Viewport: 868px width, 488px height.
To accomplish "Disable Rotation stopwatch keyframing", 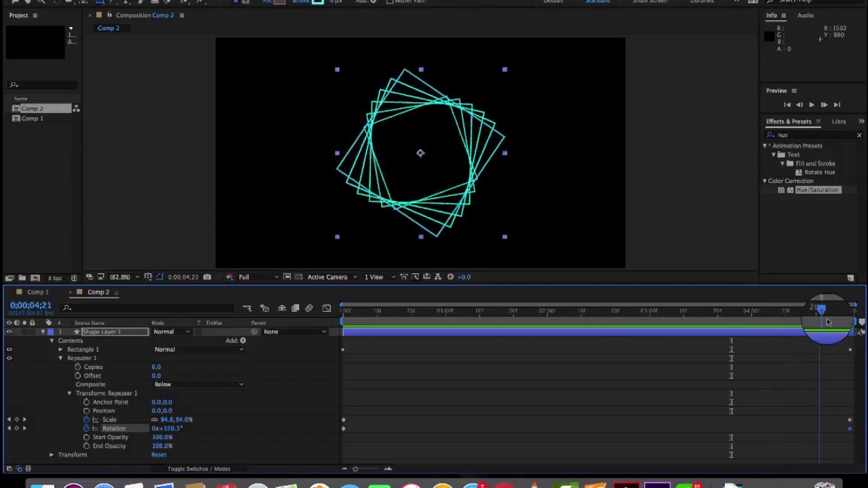I will pyautogui.click(x=86, y=428).
